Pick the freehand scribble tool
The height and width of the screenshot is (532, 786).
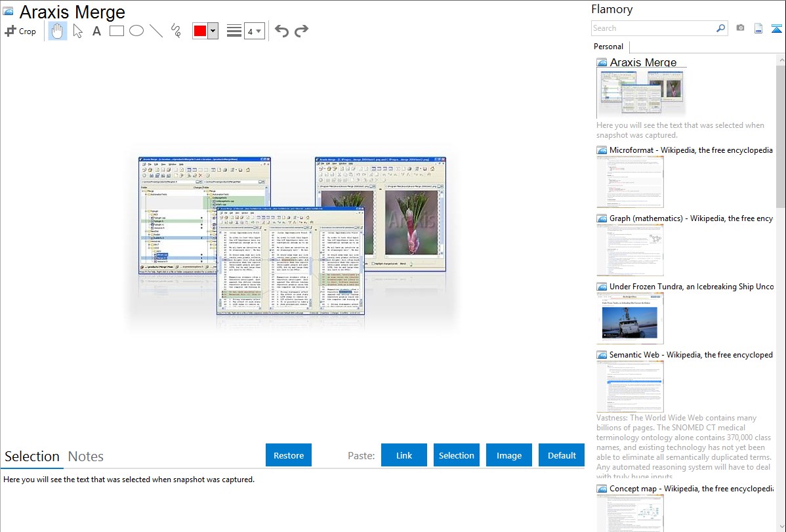[176, 31]
